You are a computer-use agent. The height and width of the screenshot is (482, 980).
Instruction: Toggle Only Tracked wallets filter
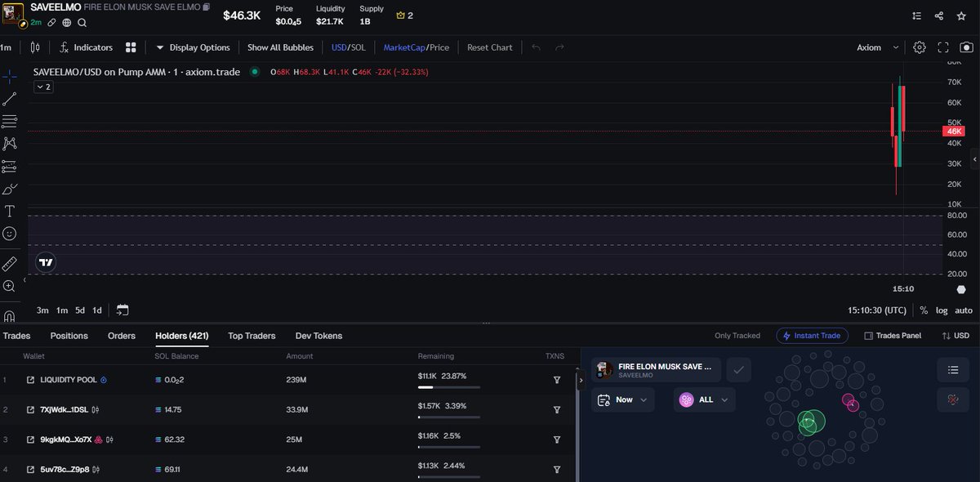(737, 336)
